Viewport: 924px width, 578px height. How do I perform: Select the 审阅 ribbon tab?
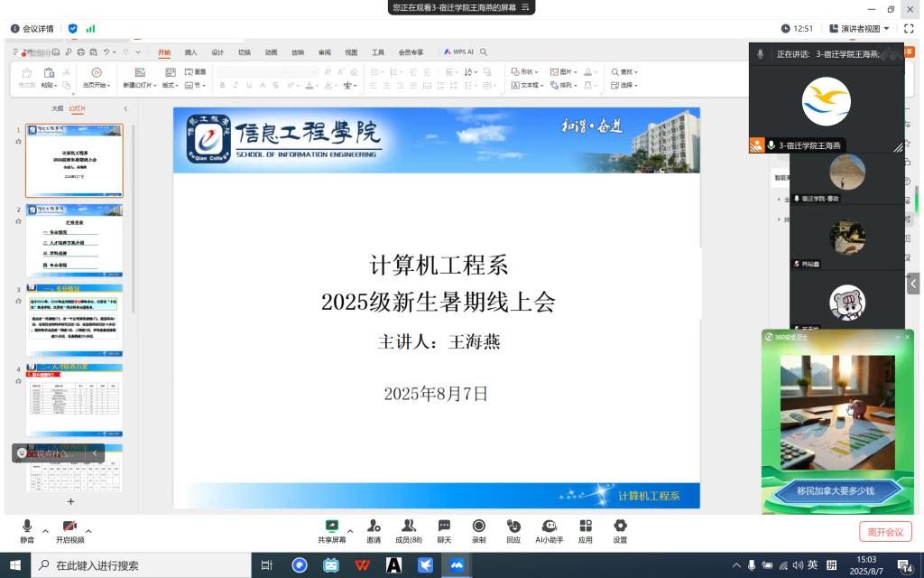[x=324, y=52]
